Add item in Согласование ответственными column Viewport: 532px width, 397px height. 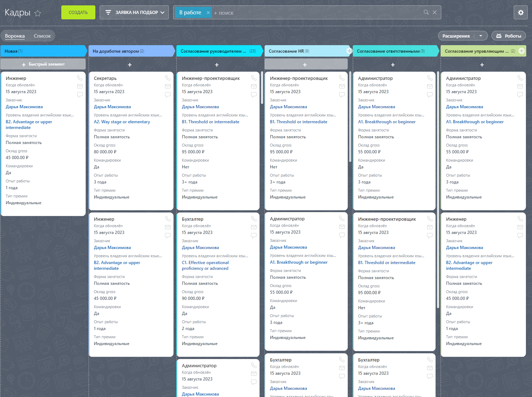393,65
